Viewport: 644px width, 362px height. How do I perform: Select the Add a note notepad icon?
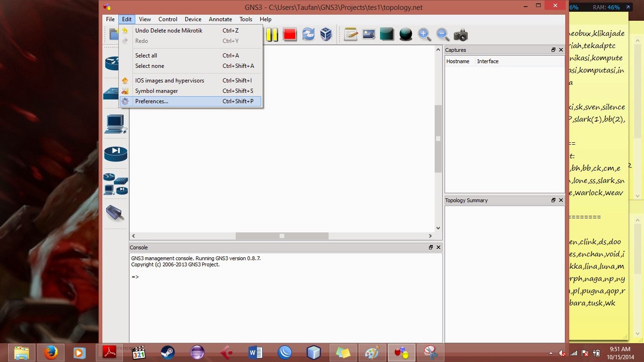[351, 34]
